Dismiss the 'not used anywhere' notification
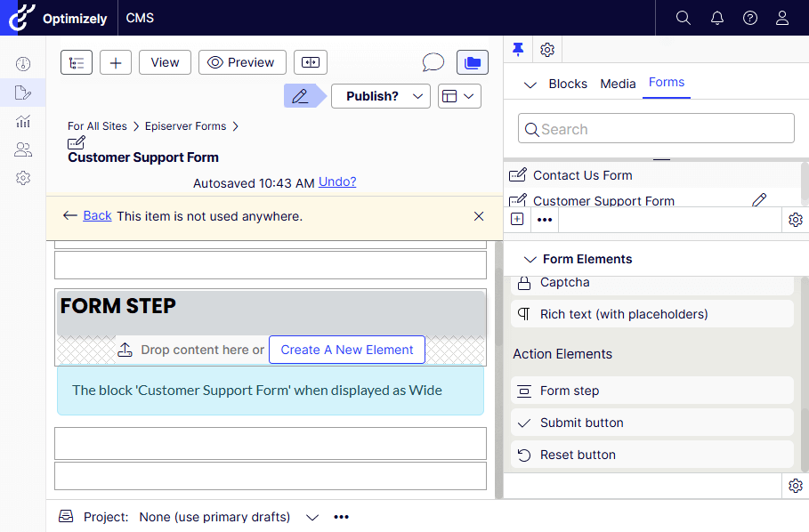Viewport: 809px width, 532px height. (479, 216)
